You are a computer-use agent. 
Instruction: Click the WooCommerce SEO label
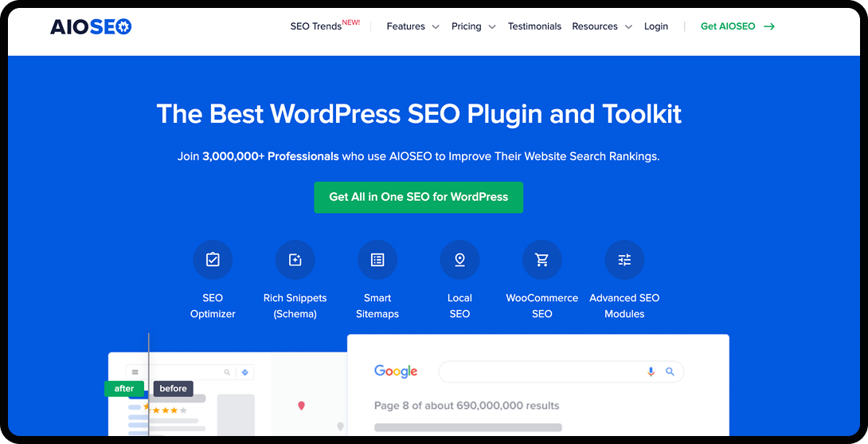(x=542, y=306)
